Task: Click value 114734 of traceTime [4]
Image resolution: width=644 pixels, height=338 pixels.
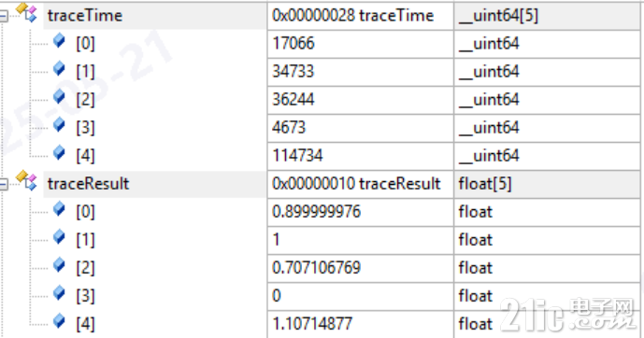Action: click(298, 156)
